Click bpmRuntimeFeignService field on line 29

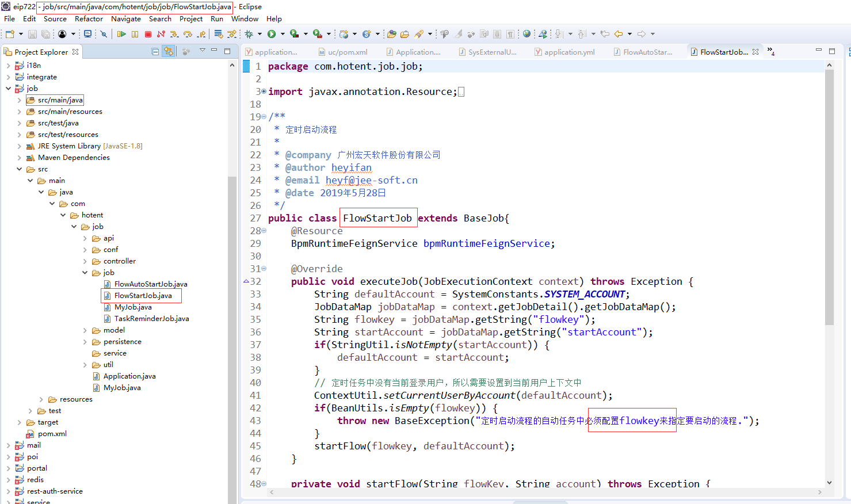[x=486, y=243]
